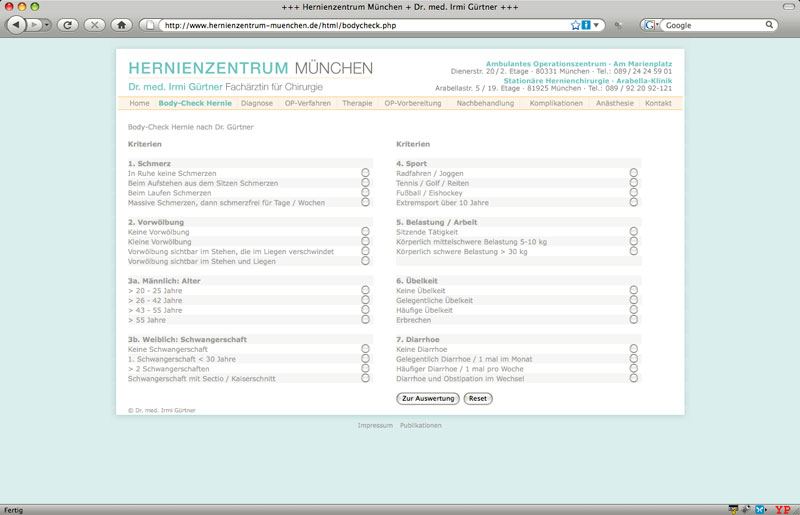Click the Reset button
This screenshot has width=800, height=515.
[478, 398]
